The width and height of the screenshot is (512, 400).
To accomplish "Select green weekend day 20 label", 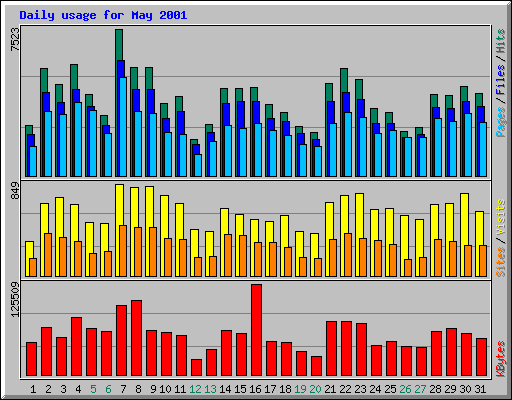I will pyautogui.click(x=315, y=389).
